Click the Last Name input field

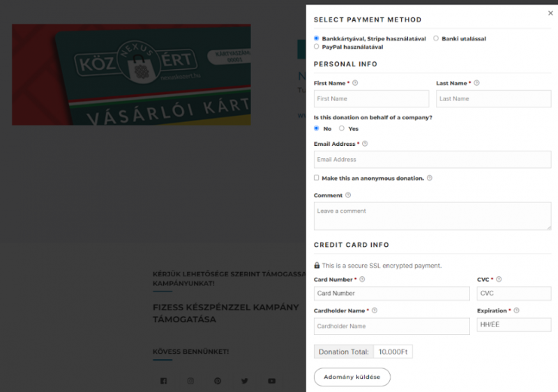click(x=494, y=98)
